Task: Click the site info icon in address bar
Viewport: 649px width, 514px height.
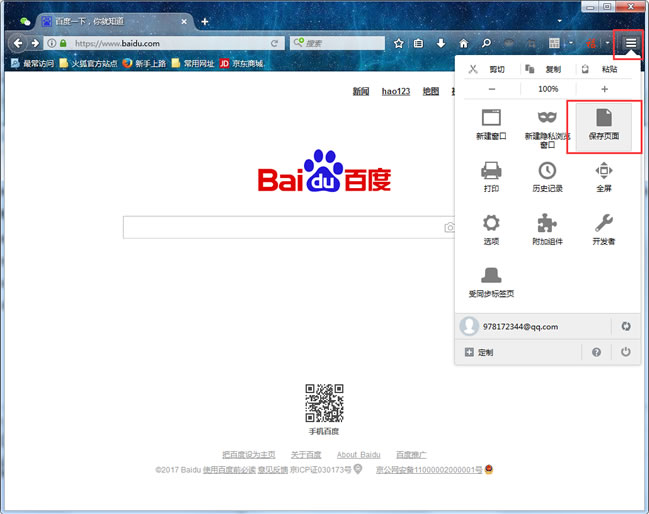Action: [x=52, y=43]
